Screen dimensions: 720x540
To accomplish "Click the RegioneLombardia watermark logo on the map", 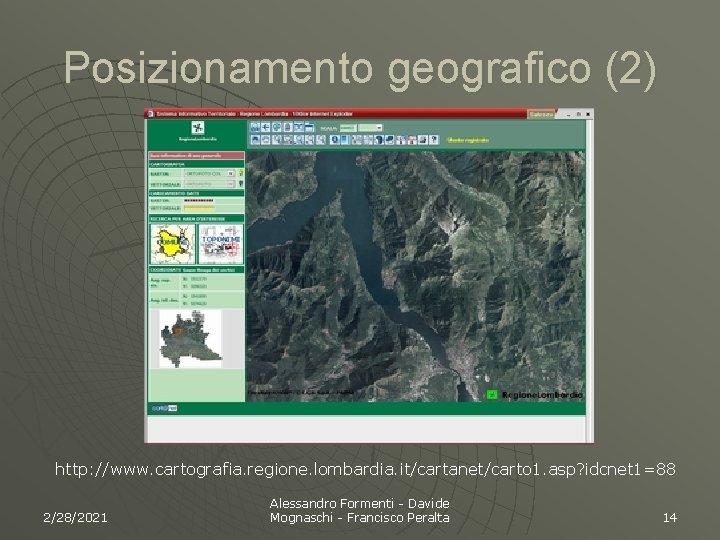I will [x=534, y=394].
